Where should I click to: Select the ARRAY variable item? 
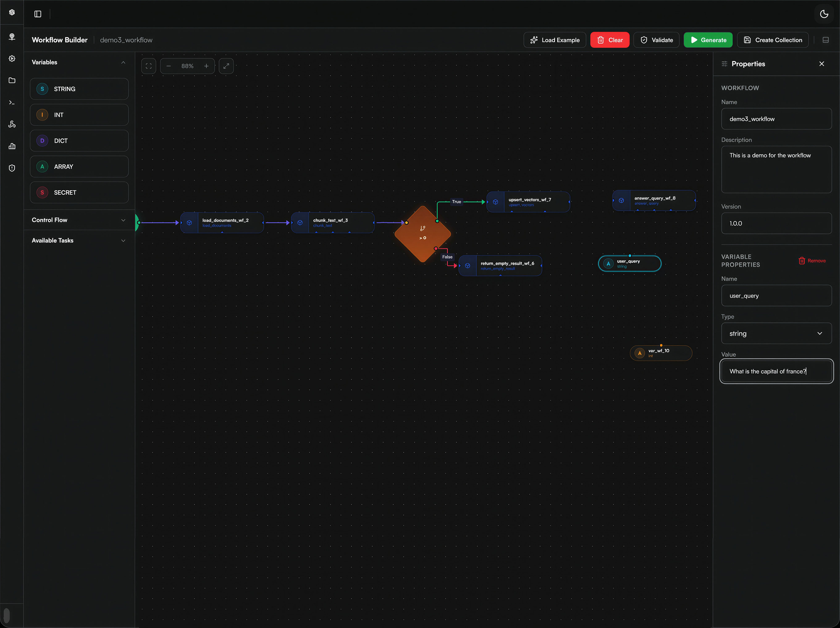pyautogui.click(x=79, y=167)
